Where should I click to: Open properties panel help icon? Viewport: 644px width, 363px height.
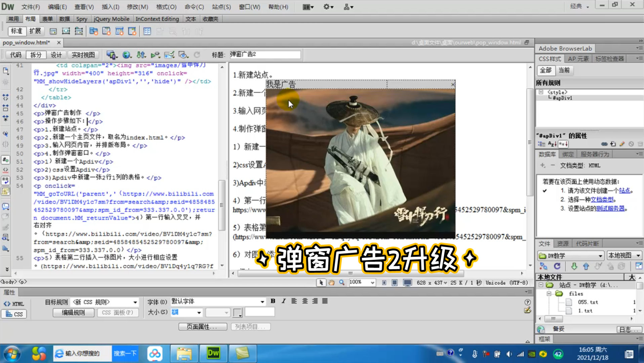pos(527,302)
